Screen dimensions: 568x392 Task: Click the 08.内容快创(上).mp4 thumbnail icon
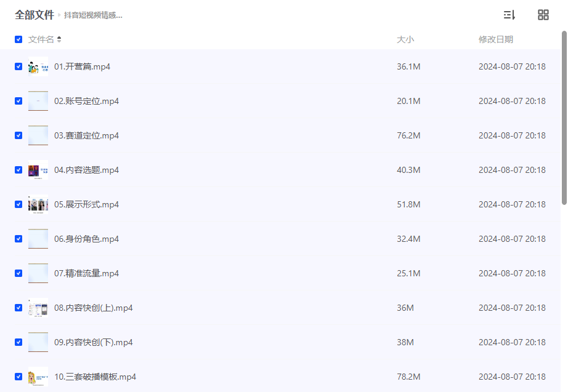tap(38, 308)
